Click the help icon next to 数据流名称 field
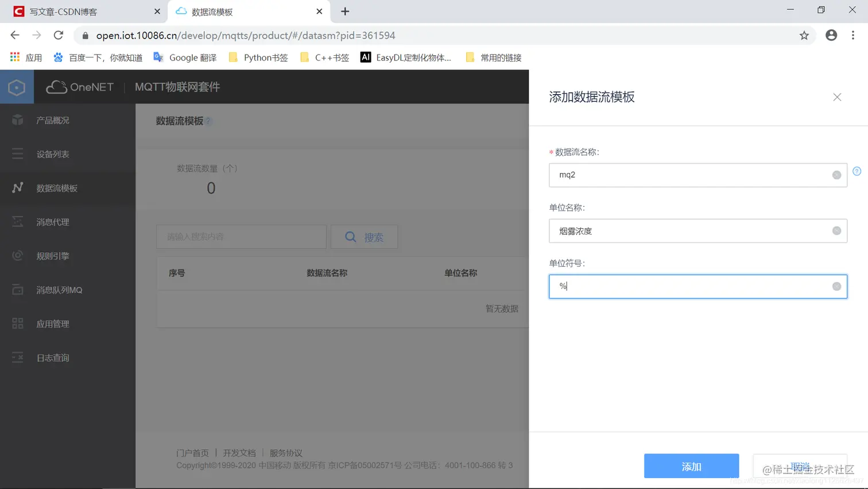The height and width of the screenshot is (489, 868). click(x=857, y=171)
